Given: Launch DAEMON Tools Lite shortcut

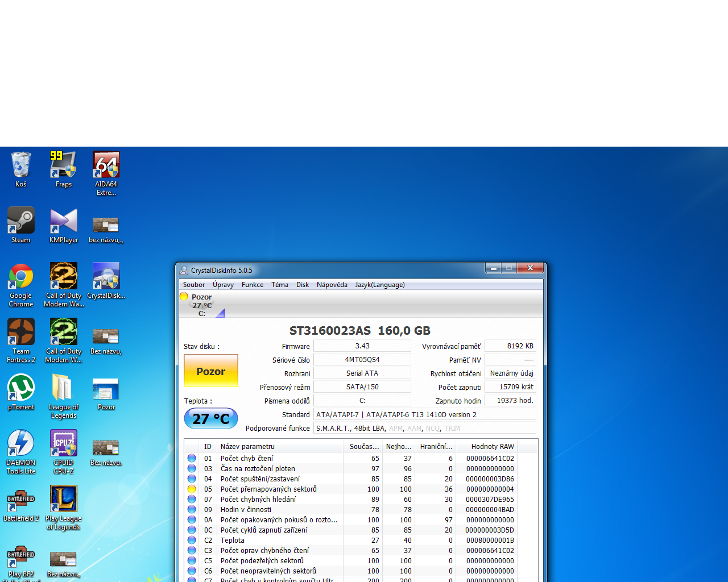Looking at the screenshot, I should click(x=21, y=452).
